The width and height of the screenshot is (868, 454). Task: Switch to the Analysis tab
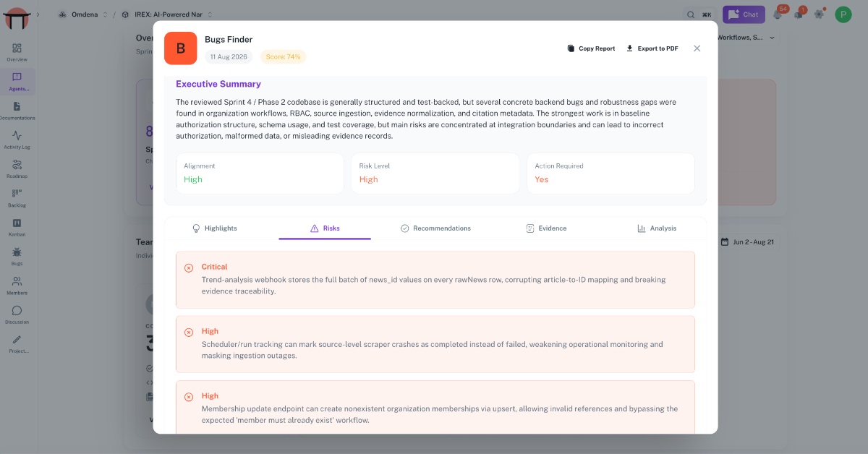(x=657, y=228)
